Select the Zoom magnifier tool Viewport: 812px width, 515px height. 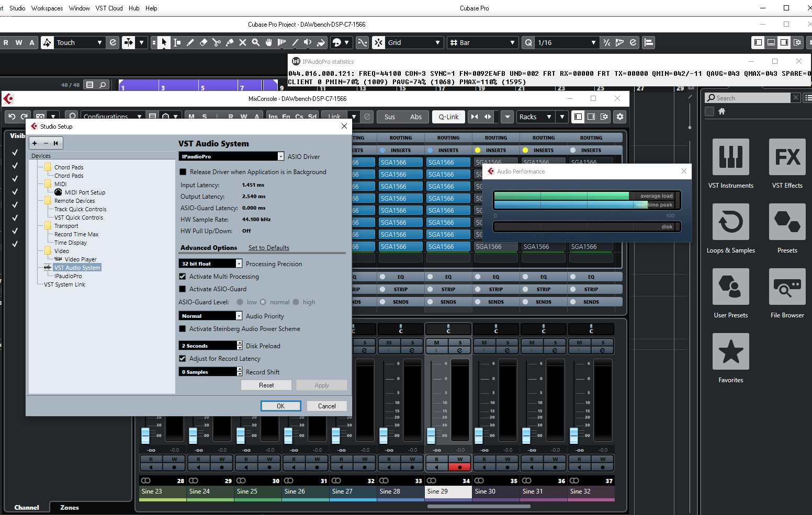point(256,42)
